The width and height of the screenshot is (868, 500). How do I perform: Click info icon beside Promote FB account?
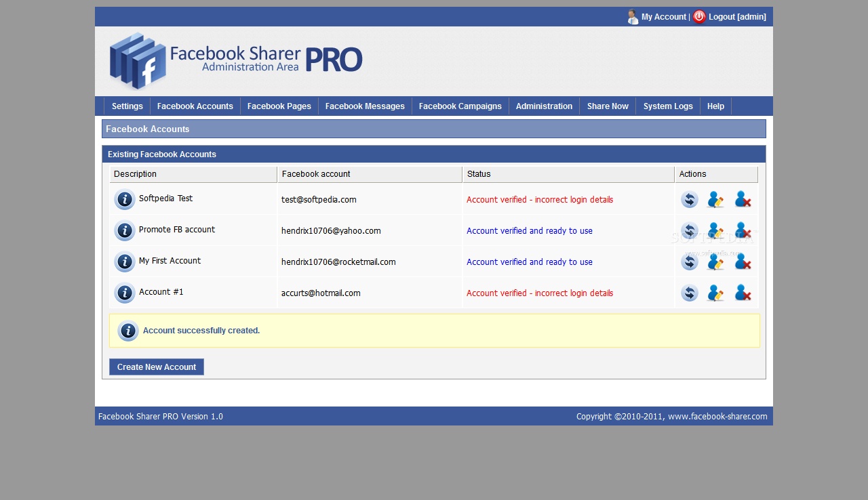click(125, 230)
